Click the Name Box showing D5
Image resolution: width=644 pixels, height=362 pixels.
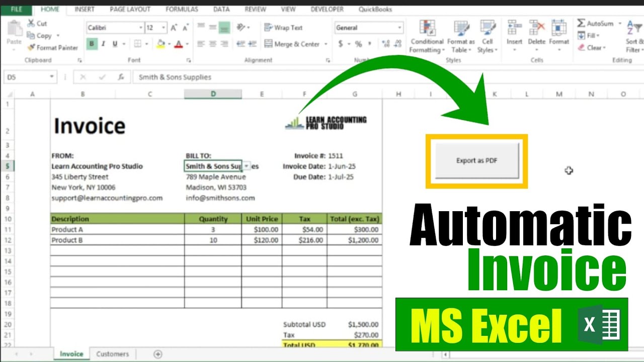click(28, 77)
